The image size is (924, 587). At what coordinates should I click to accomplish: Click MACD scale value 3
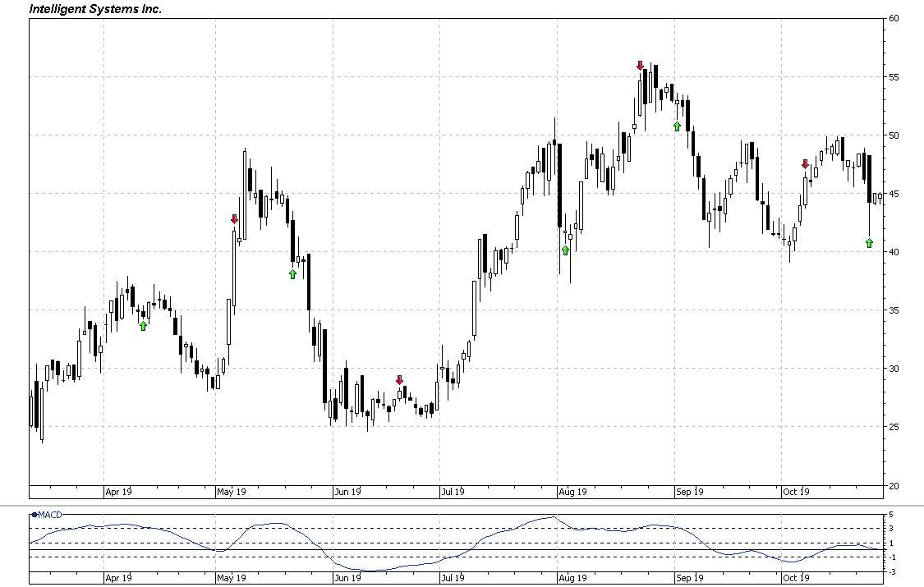pos(892,529)
